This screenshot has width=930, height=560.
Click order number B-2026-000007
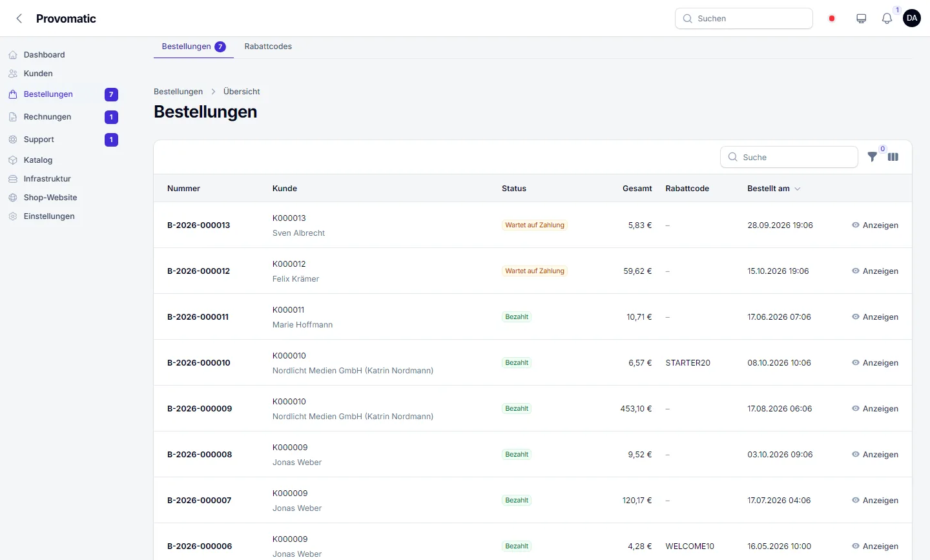click(x=199, y=501)
